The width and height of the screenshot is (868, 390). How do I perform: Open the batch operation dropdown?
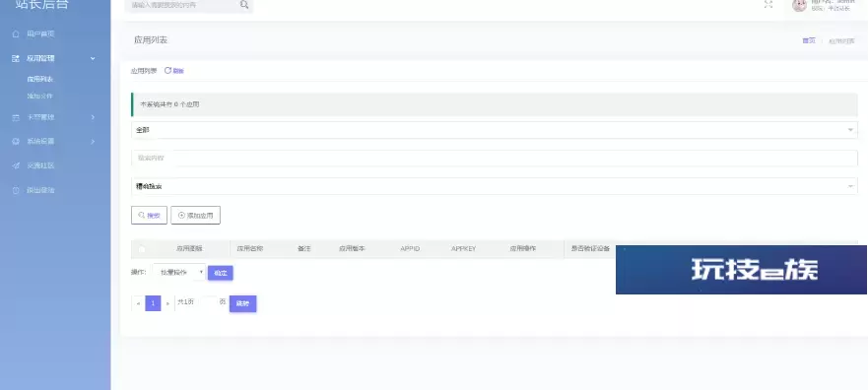tap(178, 273)
